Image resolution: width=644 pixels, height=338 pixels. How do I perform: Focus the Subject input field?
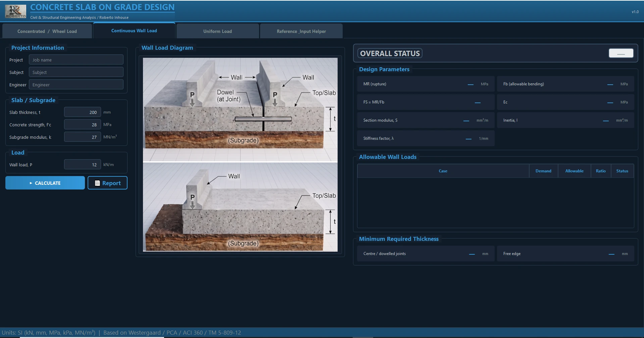76,72
